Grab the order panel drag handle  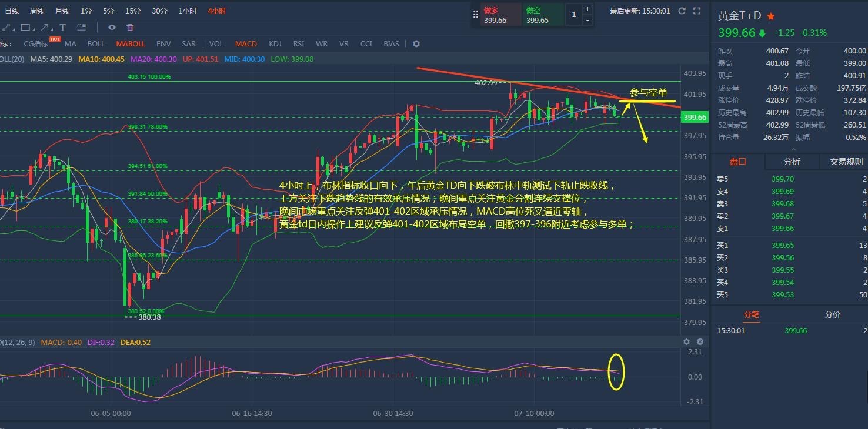click(x=476, y=15)
